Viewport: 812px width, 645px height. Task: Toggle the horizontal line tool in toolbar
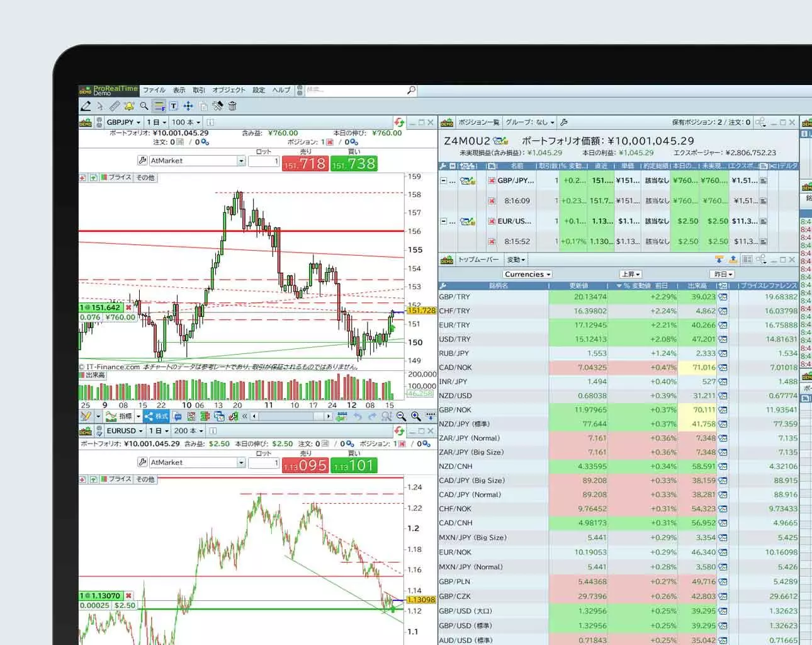click(x=159, y=106)
